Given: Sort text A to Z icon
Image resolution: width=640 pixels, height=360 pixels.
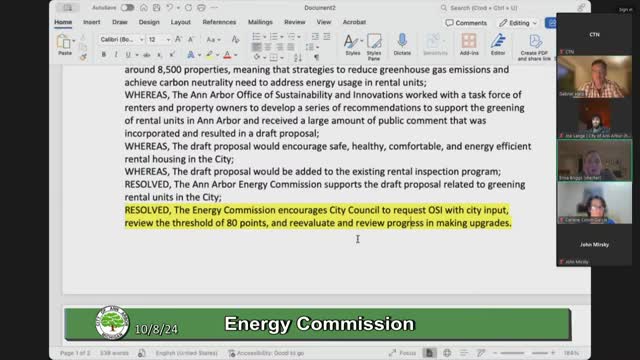Looking at the screenshot, I should (x=298, y=58).
